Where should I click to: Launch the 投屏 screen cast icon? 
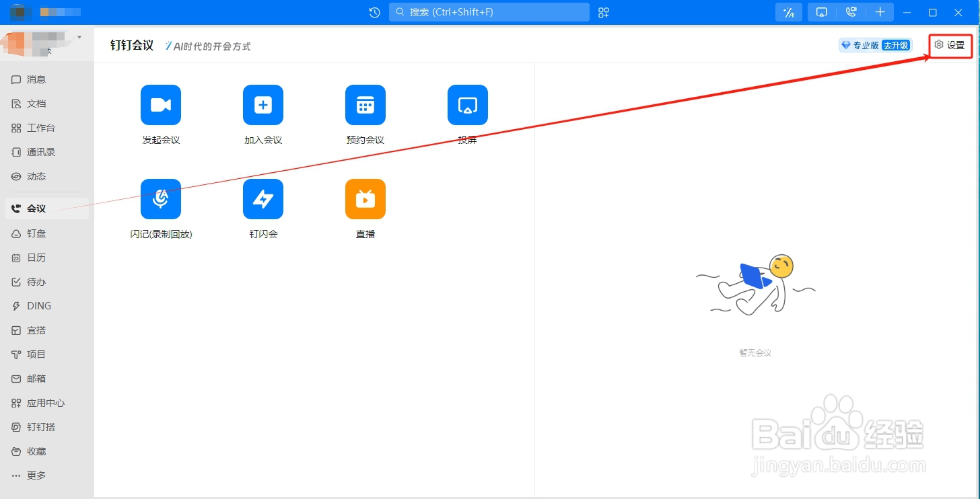(x=468, y=105)
